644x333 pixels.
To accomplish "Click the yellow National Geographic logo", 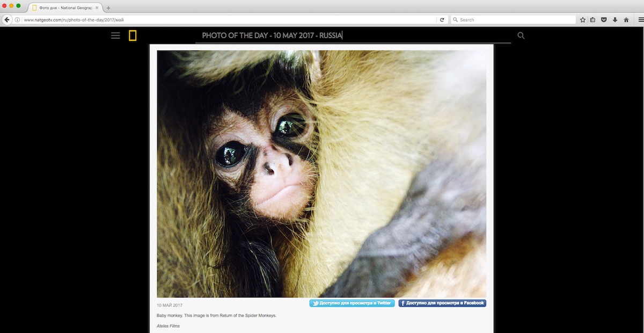I will 133,36.
